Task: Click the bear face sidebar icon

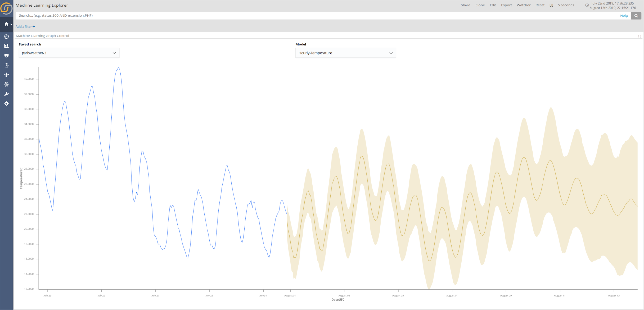Action: pos(6,55)
